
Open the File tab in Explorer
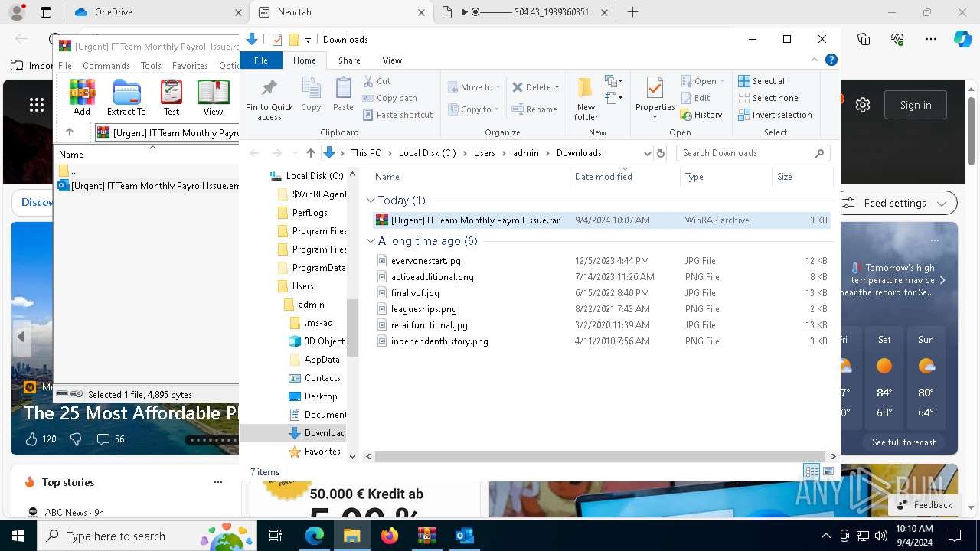[x=261, y=60]
